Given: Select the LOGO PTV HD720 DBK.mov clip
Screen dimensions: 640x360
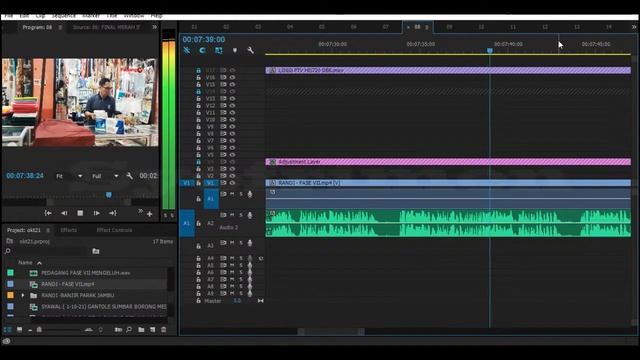Looking at the screenshot, I should pos(448,70).
